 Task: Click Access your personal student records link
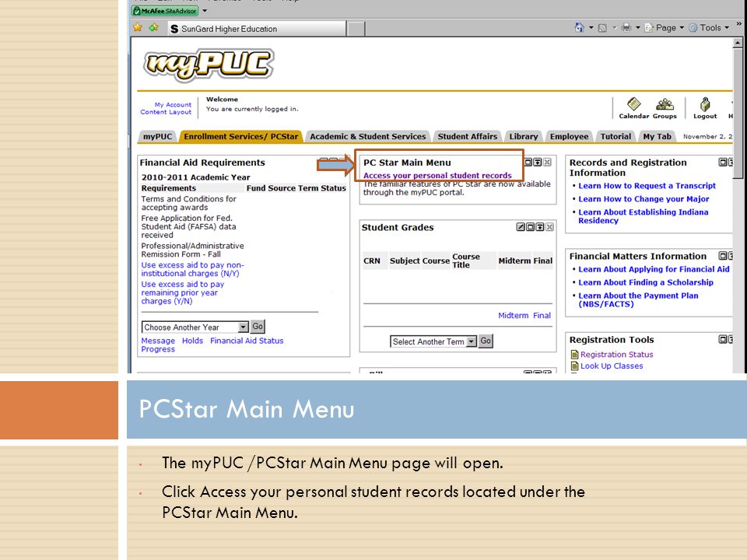point(437,175)
